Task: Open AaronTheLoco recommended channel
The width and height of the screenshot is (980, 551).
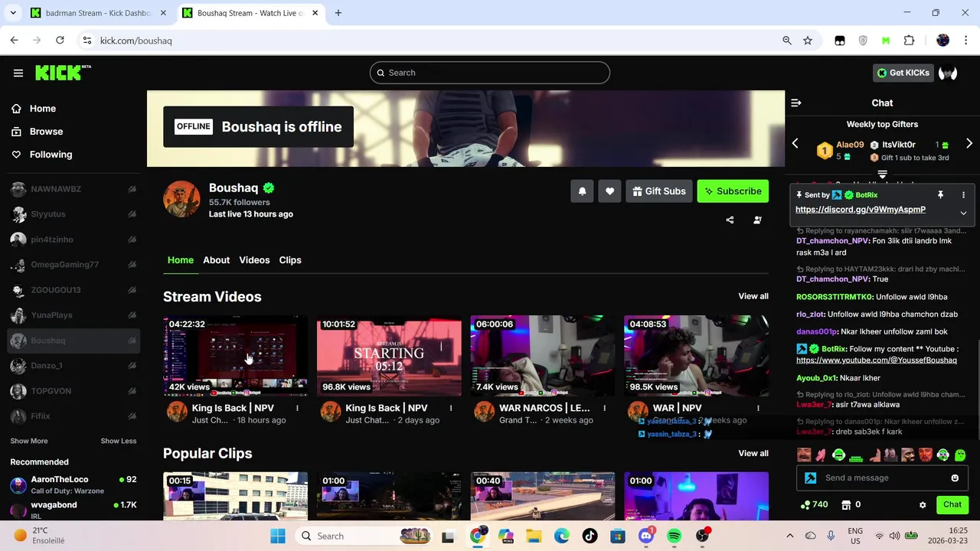Action: 73,484
